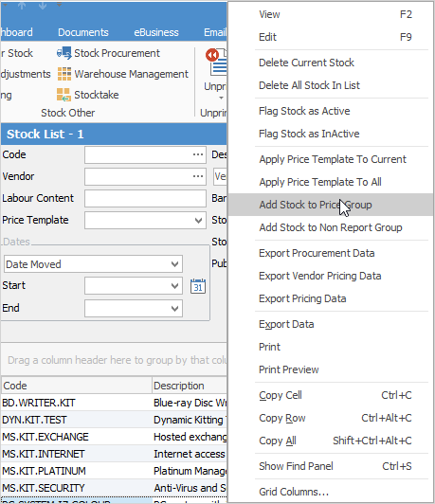Click in the Labour Content field
Image resolution: width=435 pixels, height=504 pixels.
tap(145, 198)
